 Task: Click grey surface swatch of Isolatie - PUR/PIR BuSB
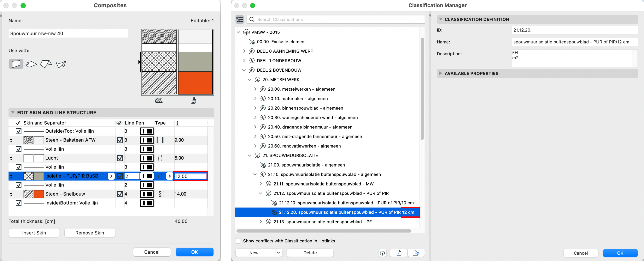point(39,176)
